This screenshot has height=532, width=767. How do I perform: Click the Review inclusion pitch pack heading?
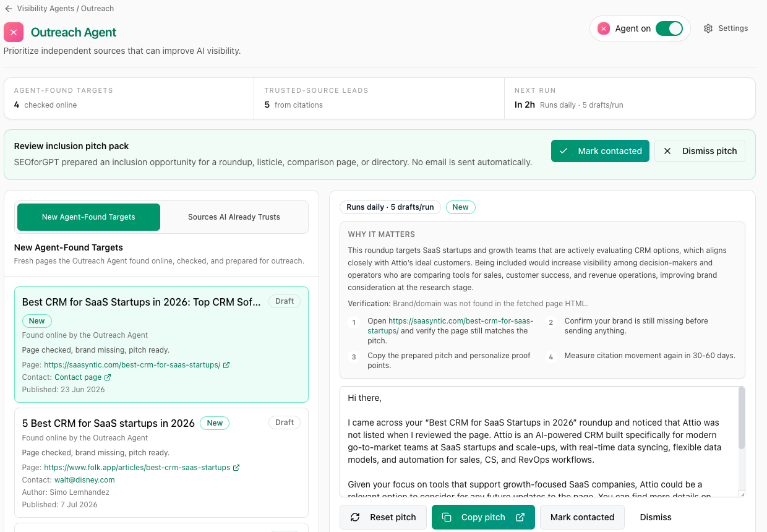pos(72,146)
